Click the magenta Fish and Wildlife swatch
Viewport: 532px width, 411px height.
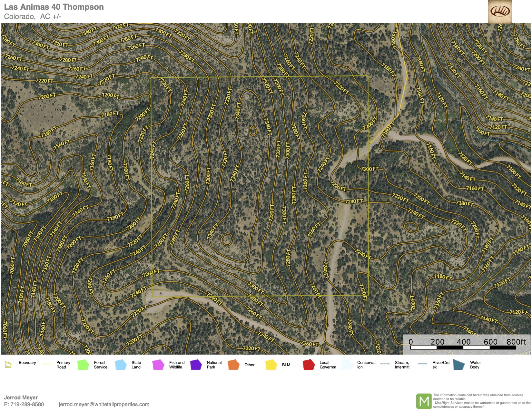(158, 365)
